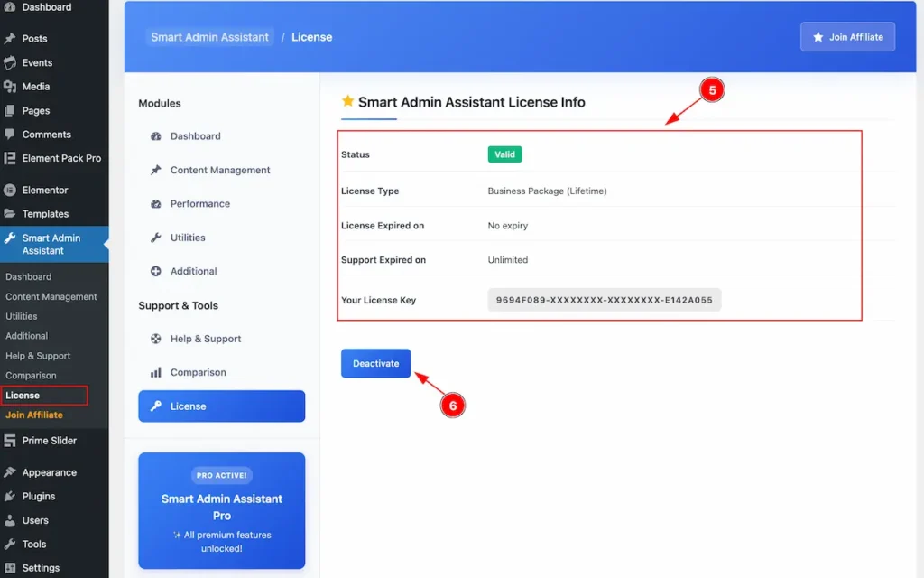Open Help & Support submenu link
924x578 pixels.
pyautogui.click(x=38, y=356)
